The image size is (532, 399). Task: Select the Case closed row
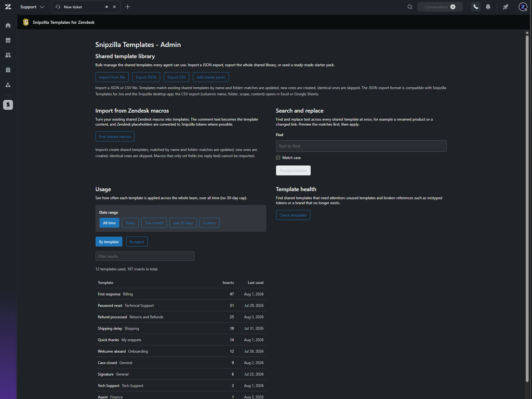pos(180,363)
